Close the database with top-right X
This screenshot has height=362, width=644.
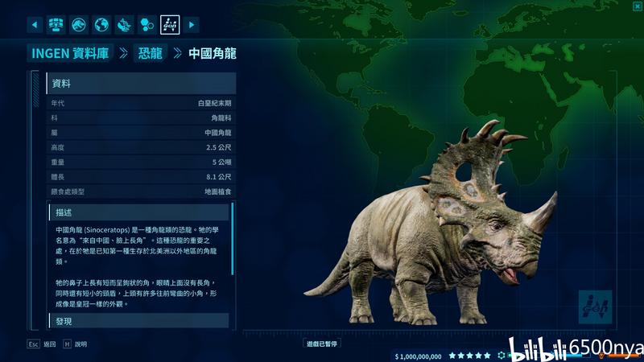(x=637, y=6)
